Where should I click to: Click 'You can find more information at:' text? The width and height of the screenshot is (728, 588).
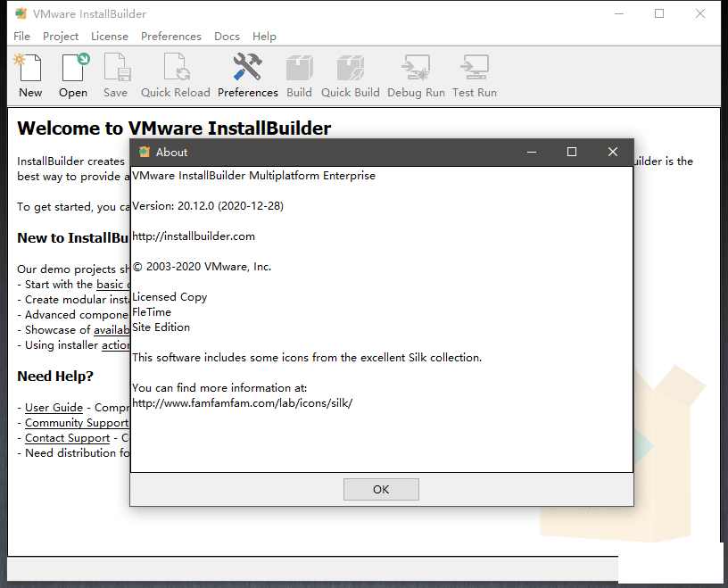219,388
